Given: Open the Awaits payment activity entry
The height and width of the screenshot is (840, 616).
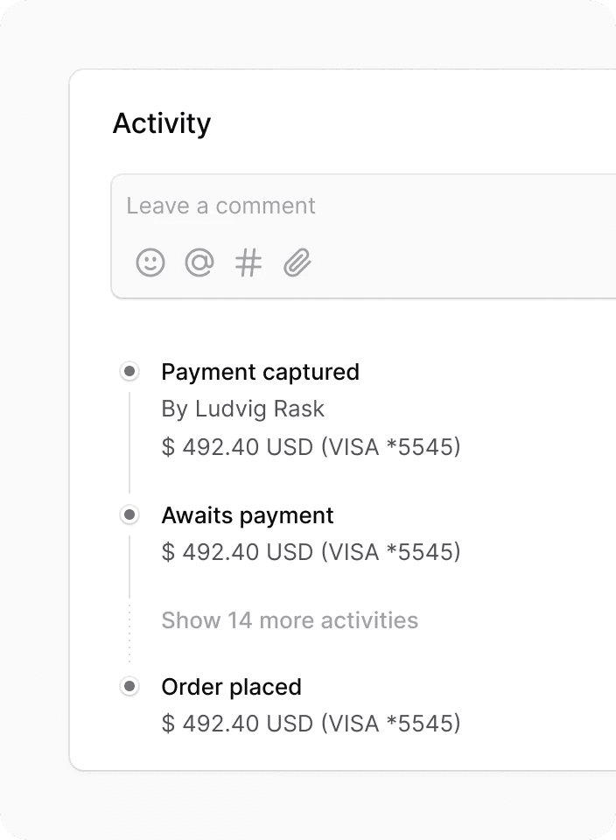Looking at the screenshot, I should coord(248,515).
